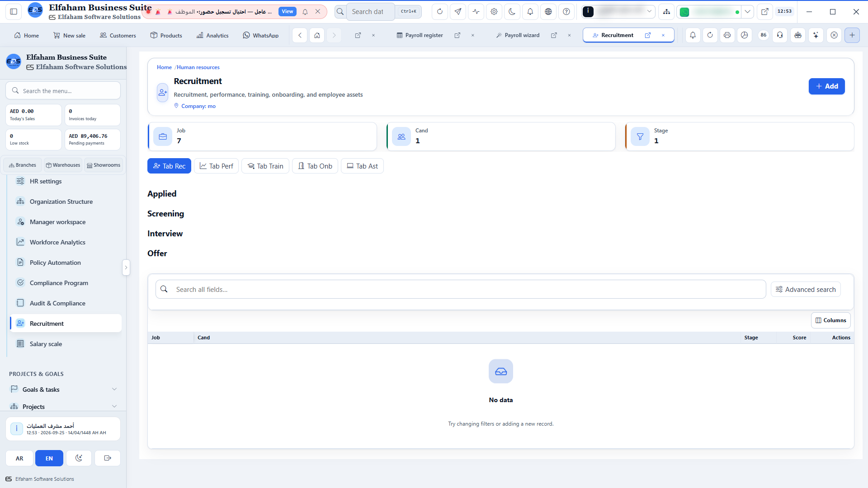868x488 pixels.
Task: Switch to Tab Perf tab
Action: click(217, 166)
